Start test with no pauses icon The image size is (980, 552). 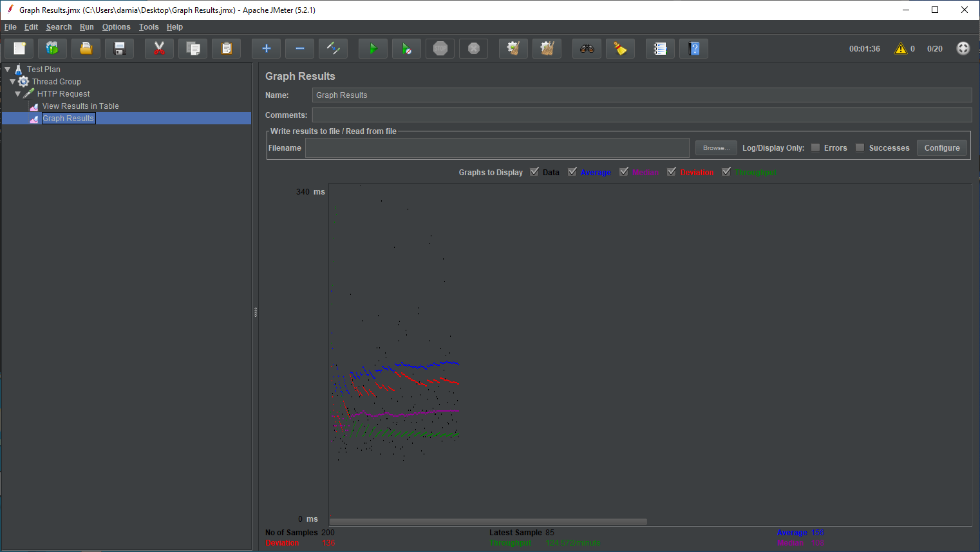click(407, 48)
